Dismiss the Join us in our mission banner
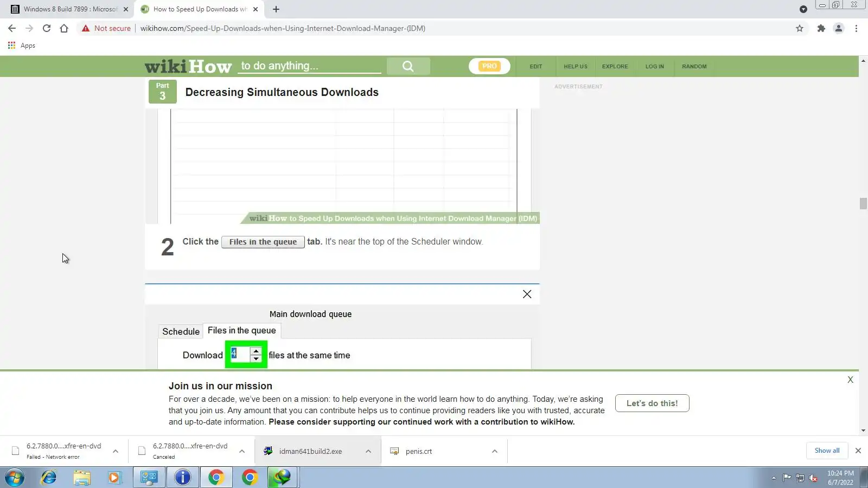The width and height of the screenshot is (868, 488). click(x=850, y=380)
